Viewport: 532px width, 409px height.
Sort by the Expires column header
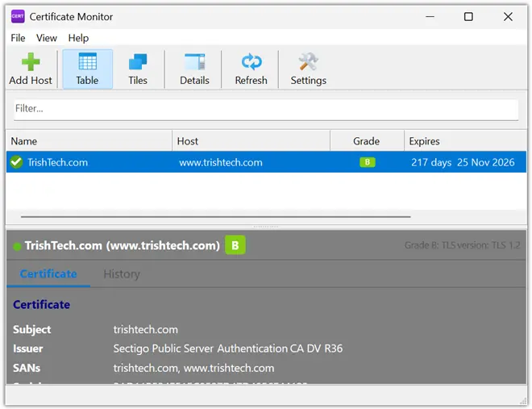coord(466,141)
